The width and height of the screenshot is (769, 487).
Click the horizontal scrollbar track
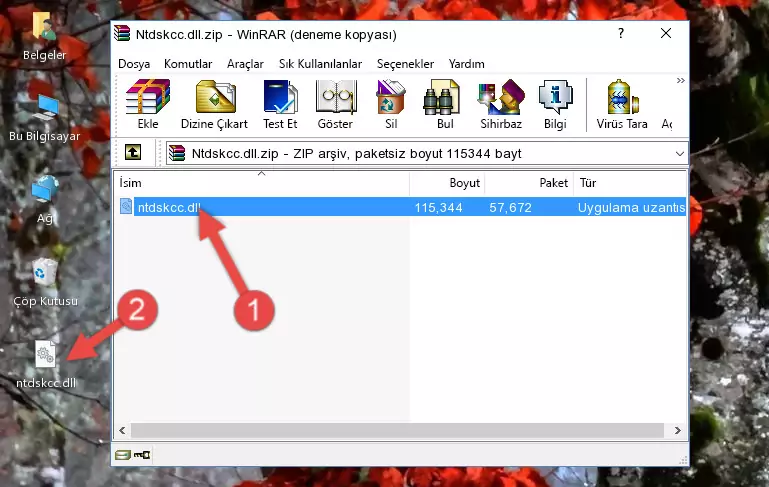397,430
